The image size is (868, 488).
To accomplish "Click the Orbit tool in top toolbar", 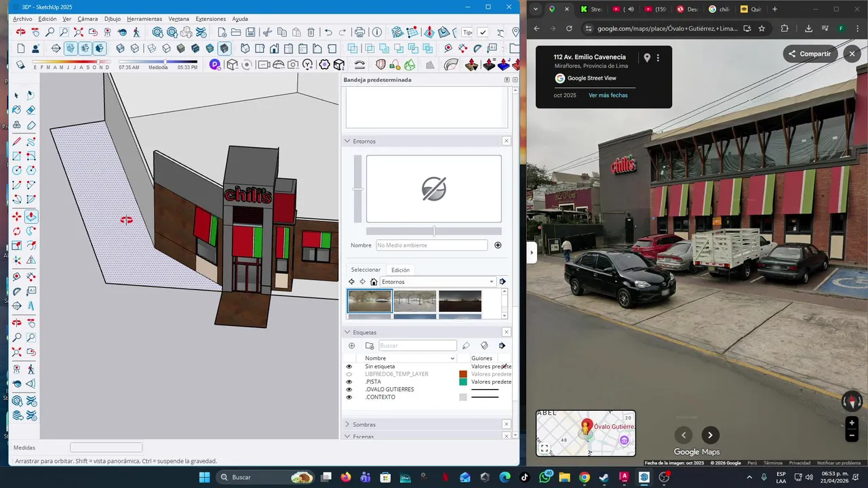I will (20, 32).
